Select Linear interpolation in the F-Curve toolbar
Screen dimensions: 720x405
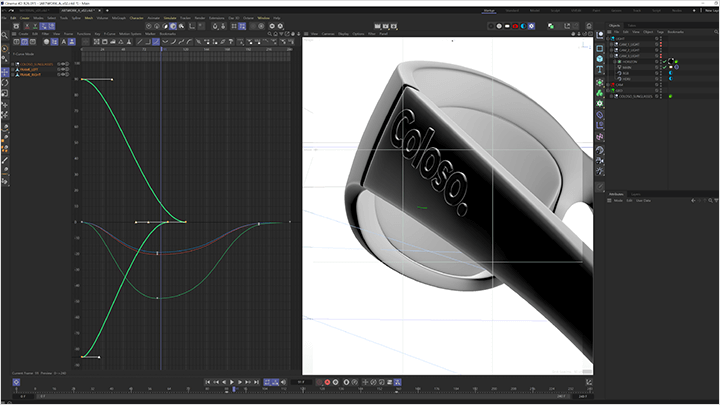140,42
